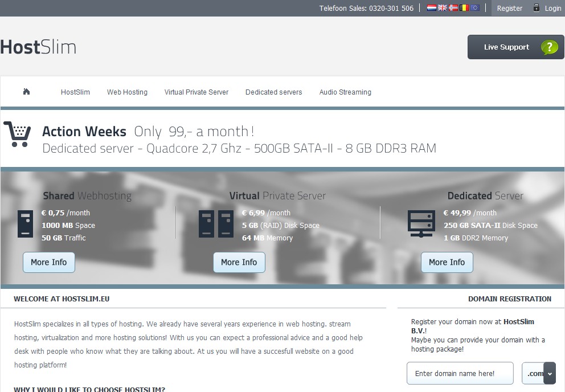
Task: Click the Register link
Action: (x=510, y=9)
